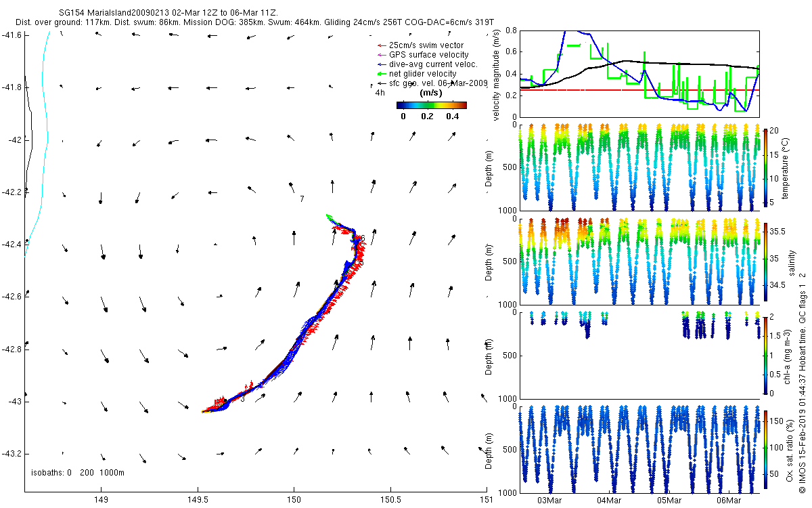The width and height of the screenshot is (812, 508).
Task: Select the magenta GPS surface velocity legend arrow
Action: 381,55
